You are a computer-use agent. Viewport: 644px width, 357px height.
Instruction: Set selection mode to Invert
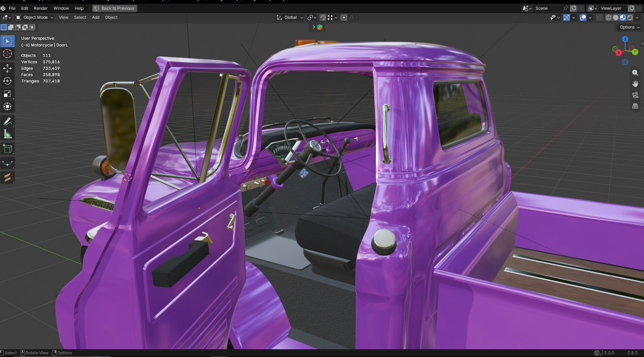point(25,27)
